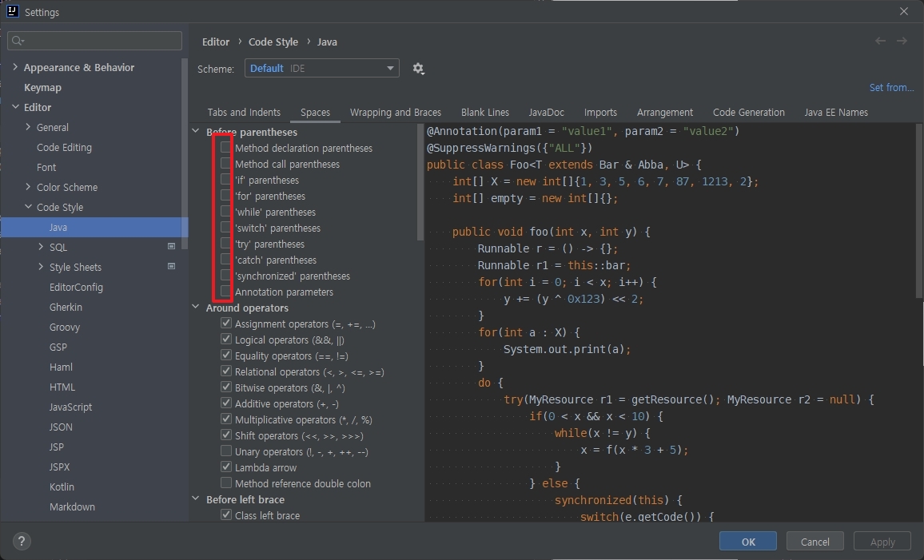The height and width of the screenshot is (560, 924).
Task: Click the code preview vertical scrollbar
Action: coord(919,210)
